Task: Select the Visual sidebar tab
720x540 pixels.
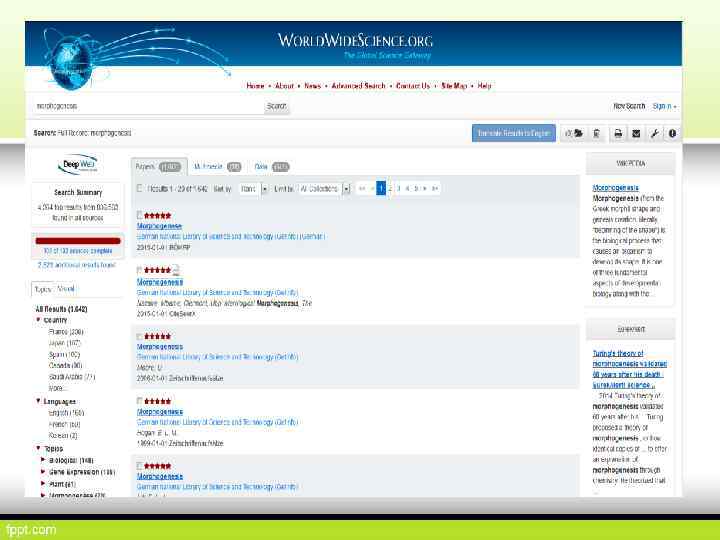Action: pos(66,289)
